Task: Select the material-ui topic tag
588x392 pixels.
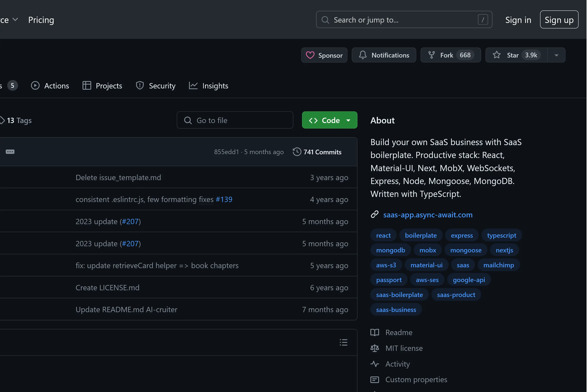Action: tap(426, 265)
